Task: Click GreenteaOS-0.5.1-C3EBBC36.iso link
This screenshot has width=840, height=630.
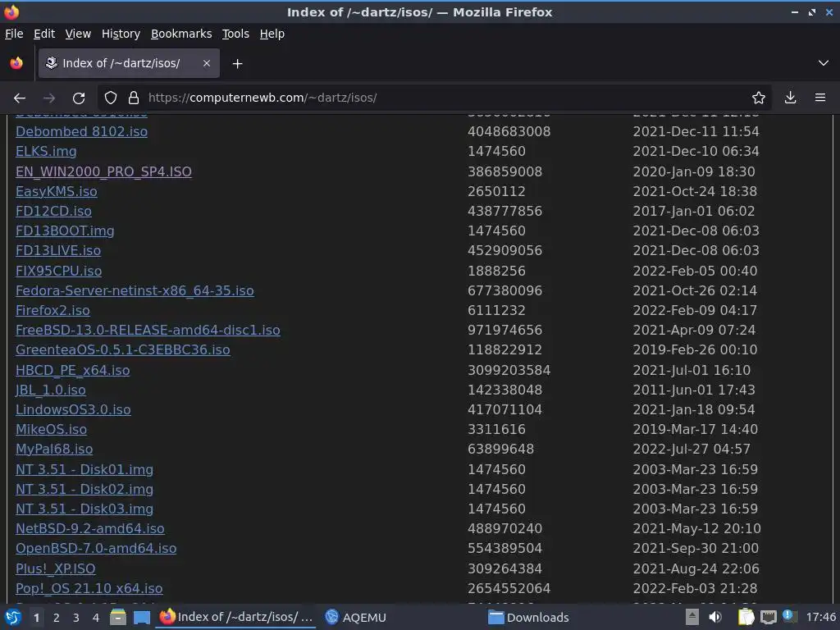Action: click(123, 350)
